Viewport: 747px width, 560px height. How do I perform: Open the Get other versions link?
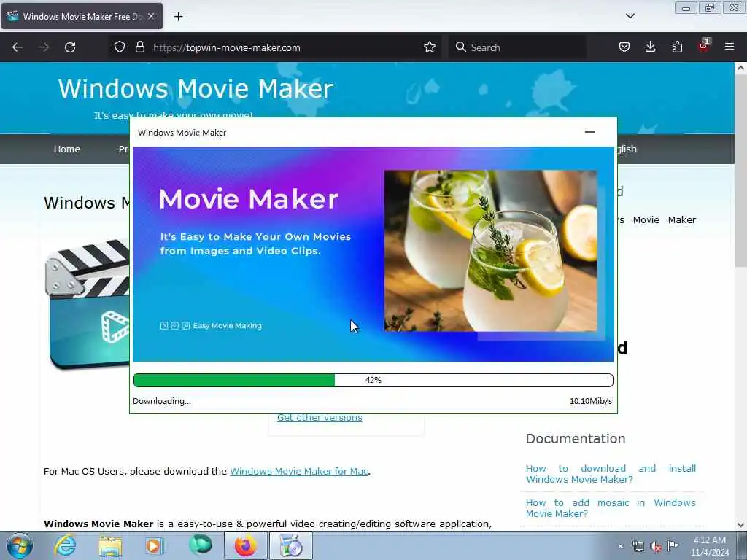pyautogui.click(x=320, y=418)
